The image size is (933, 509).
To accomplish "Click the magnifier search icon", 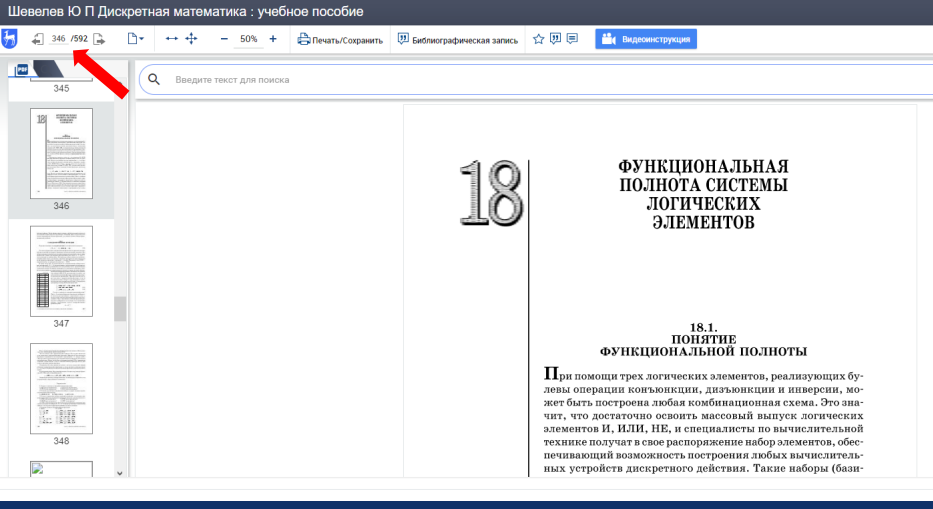I will (x=154, y=79).
